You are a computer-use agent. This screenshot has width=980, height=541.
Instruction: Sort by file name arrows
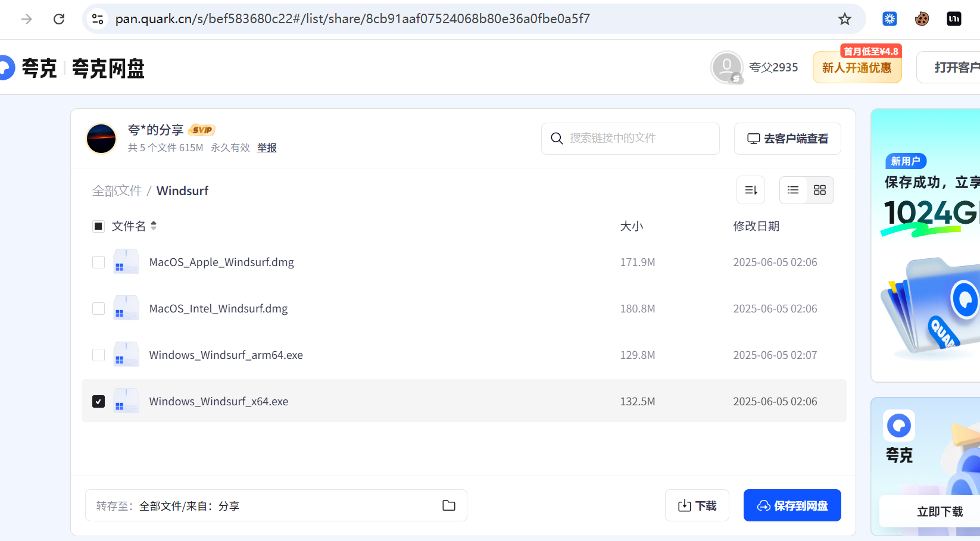pyautogui.click(x=154, y=226)
